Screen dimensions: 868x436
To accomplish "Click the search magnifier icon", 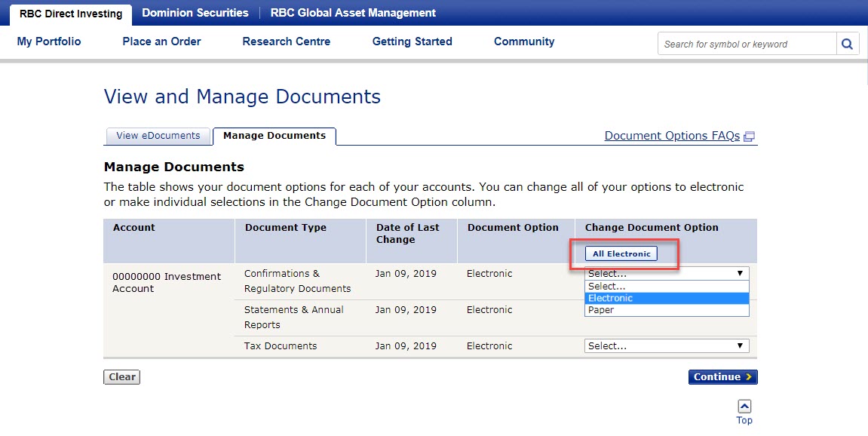I will pyautogui.click(x=848, y=44).
